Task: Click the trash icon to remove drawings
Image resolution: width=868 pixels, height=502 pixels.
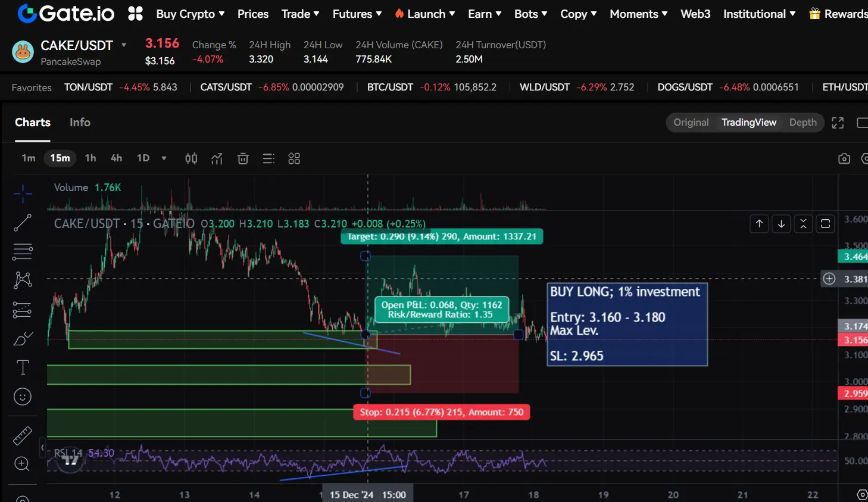Action: tap(243, 158)
